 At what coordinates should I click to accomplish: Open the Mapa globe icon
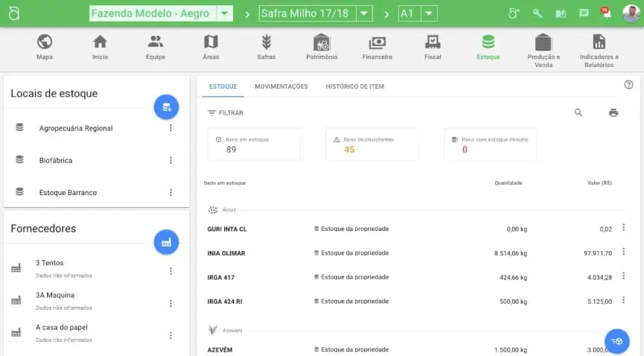click(x=44, y=42)
